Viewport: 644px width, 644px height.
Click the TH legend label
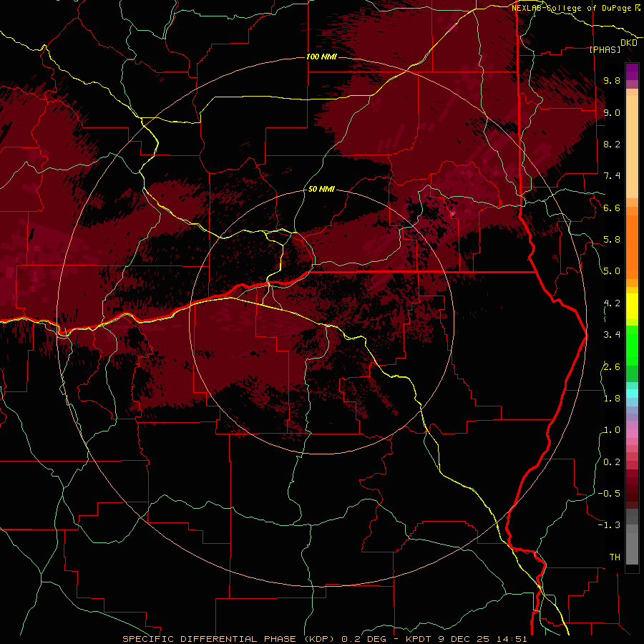[x=615, y=557]
